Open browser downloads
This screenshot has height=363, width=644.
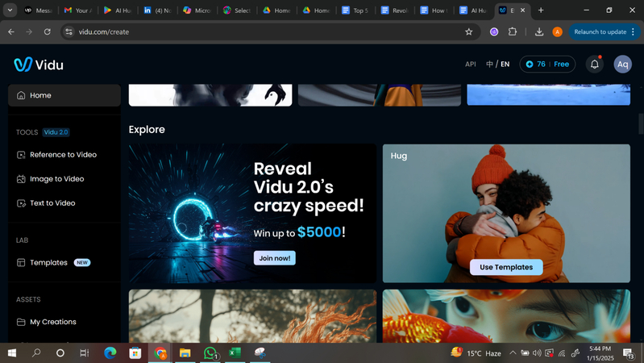(539, 31)
